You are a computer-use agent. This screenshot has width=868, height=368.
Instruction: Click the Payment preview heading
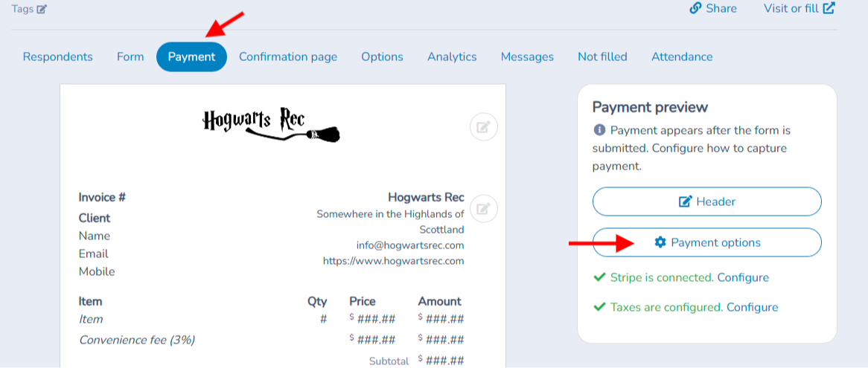(650, 106)
